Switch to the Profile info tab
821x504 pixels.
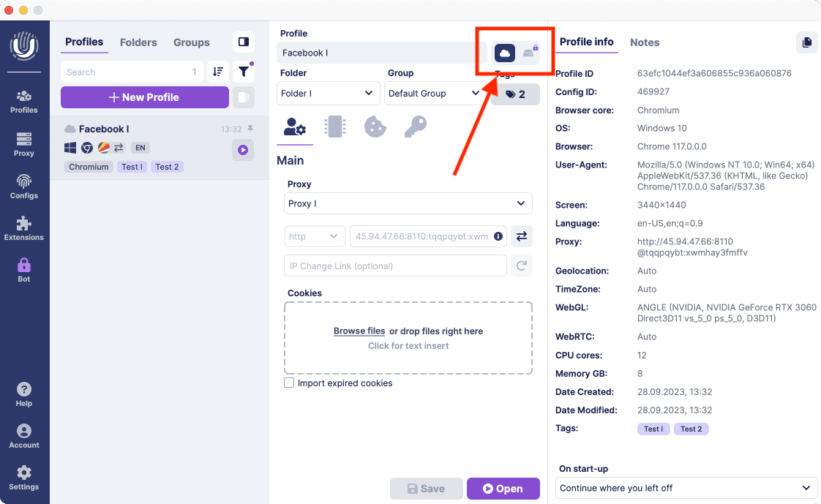(586, 42)
